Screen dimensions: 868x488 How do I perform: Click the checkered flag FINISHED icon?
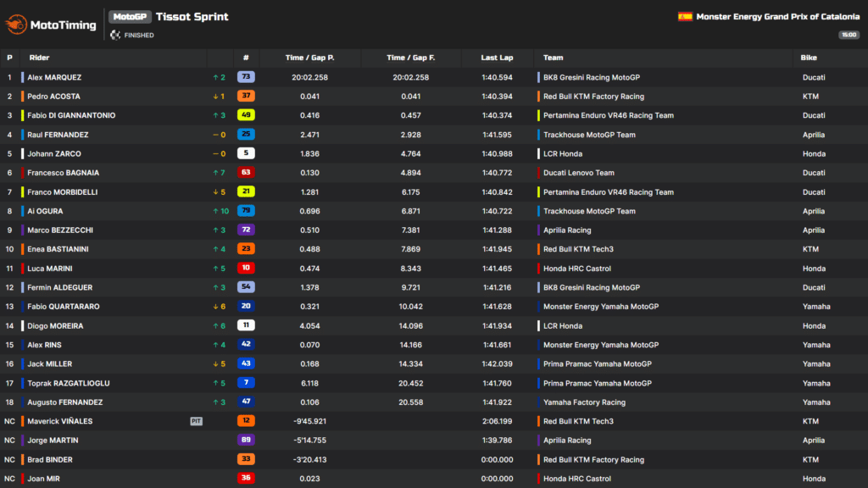(115, 35)
